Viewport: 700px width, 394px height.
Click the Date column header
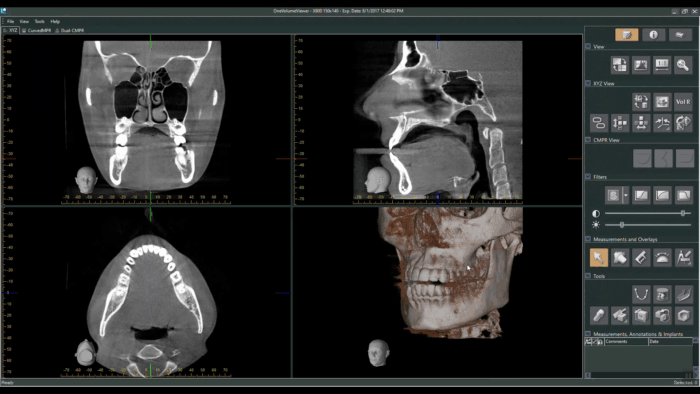click(x=670, y=341)
